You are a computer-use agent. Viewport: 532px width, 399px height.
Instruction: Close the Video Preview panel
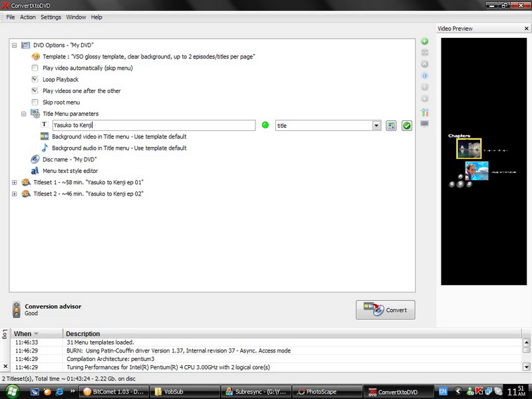(x=526, y=29)
